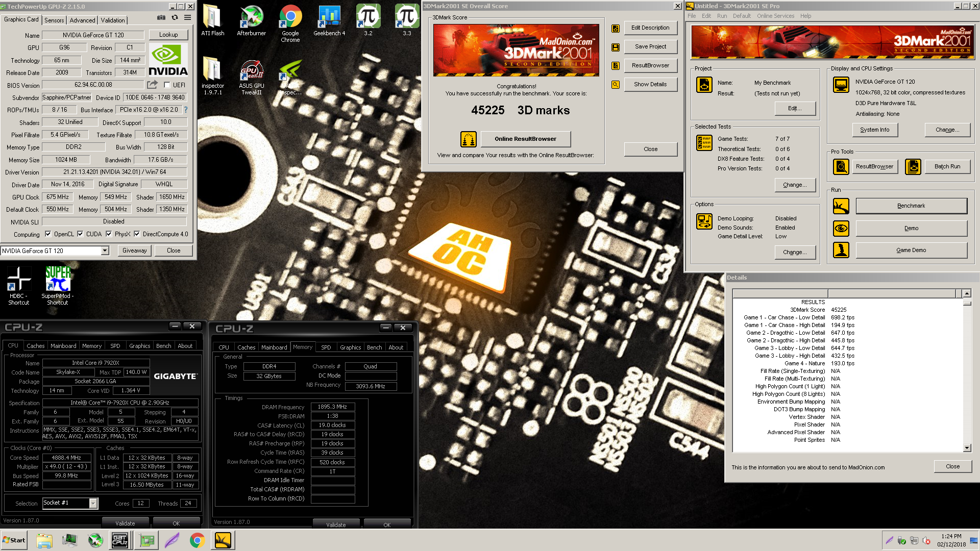Click the Edit Description icon in score window
The height and width of the screenshot is (551, 980).
tap(616, 29)
